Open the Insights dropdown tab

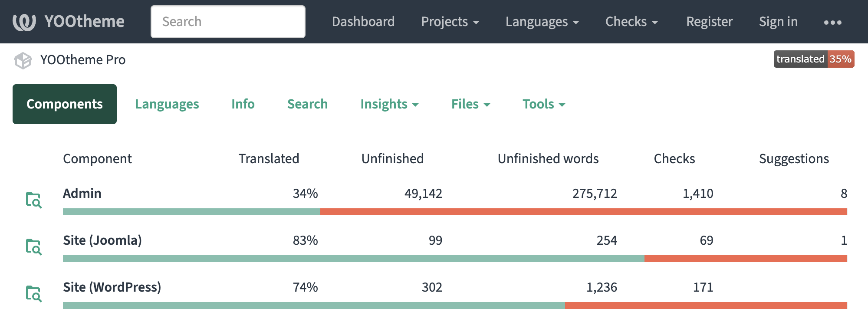coord(389,104)
